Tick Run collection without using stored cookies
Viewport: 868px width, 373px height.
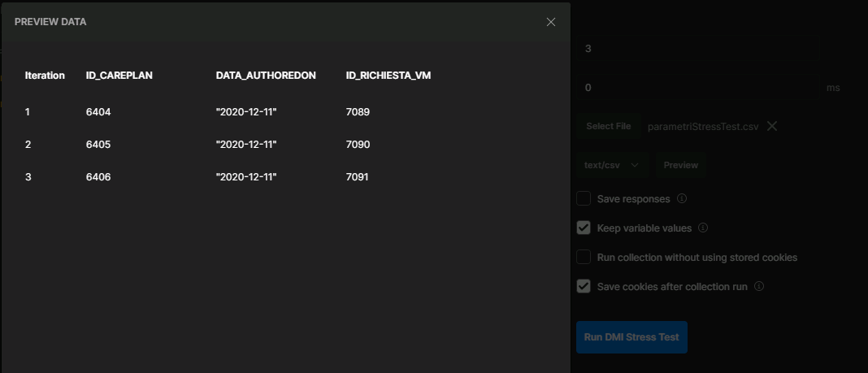click(x=584, y=257)
